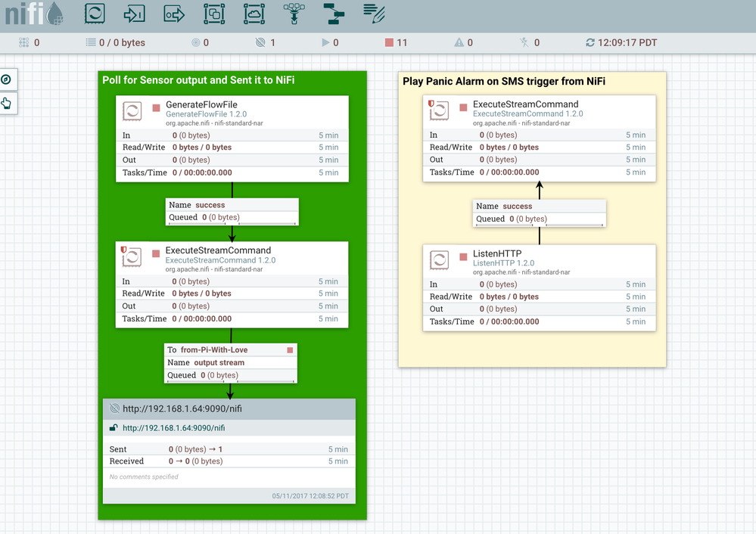Screen dimensions: 756x534
Task: Select the Funnel toolbar icon
Action: pyautogui.click(x=294, y=14)
